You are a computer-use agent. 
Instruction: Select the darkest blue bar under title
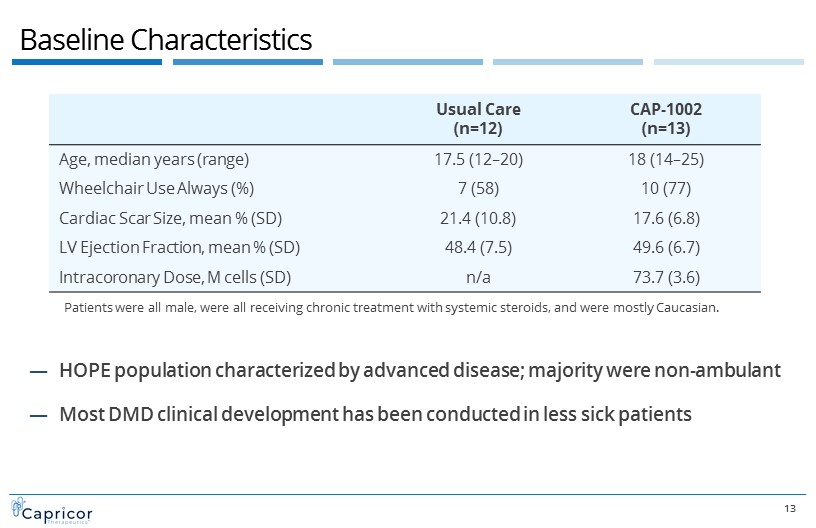click(x=86, y=62)
